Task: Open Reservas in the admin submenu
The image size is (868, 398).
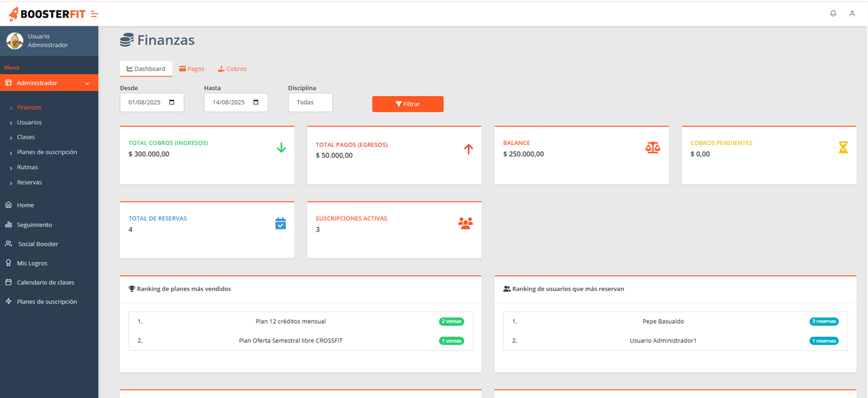Action: [29, 182]
